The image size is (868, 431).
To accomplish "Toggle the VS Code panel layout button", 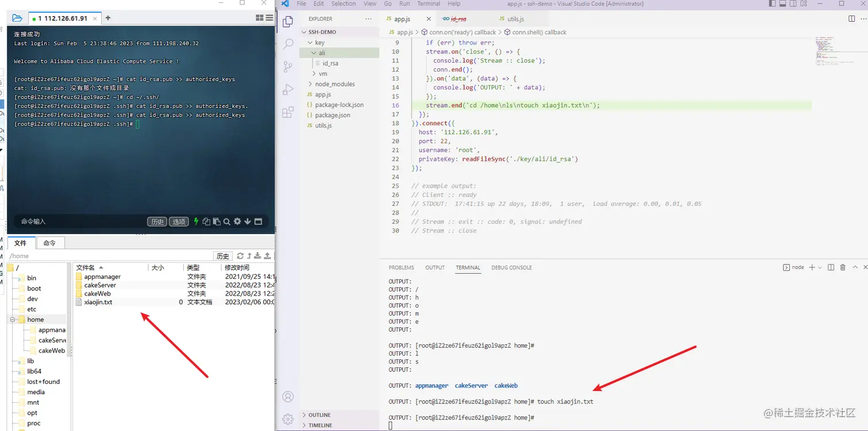I will [784, 4].
